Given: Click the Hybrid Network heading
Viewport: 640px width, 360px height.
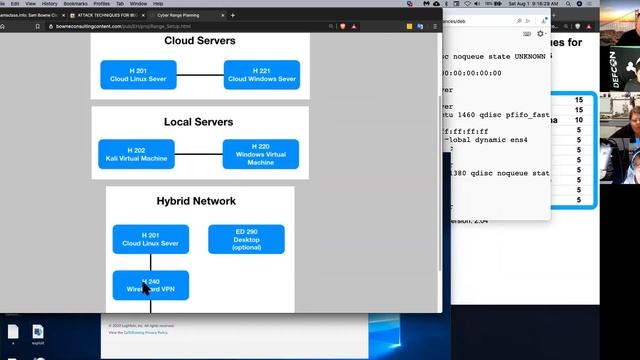Looking at the screenshot, I should 196,201.
